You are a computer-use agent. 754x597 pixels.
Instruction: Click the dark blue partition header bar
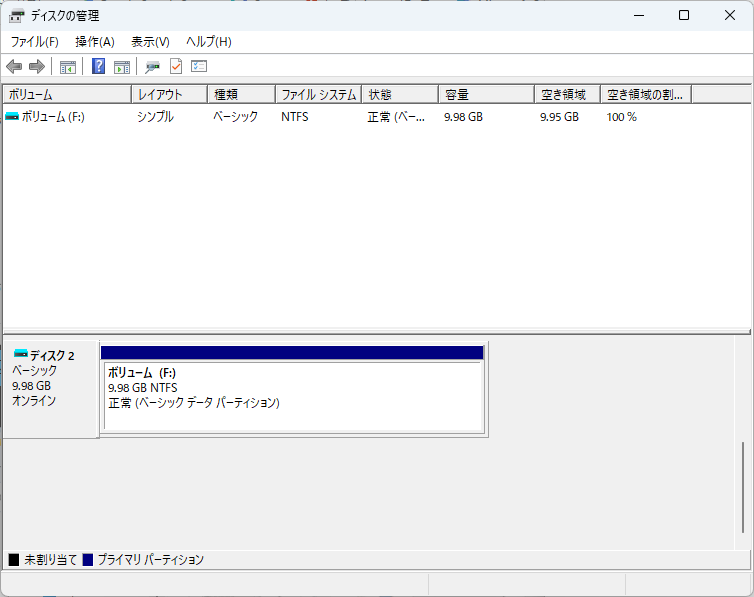click(292, 352)
